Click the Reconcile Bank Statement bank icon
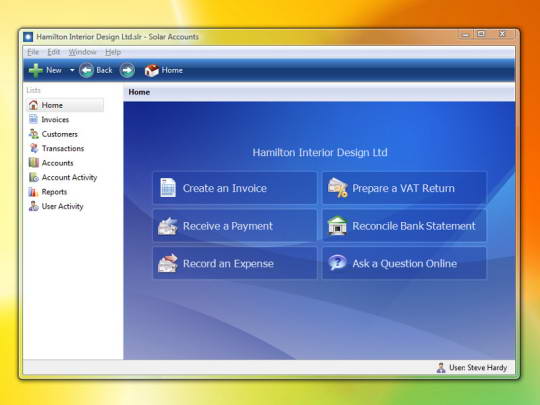 [x=338, y=226]
